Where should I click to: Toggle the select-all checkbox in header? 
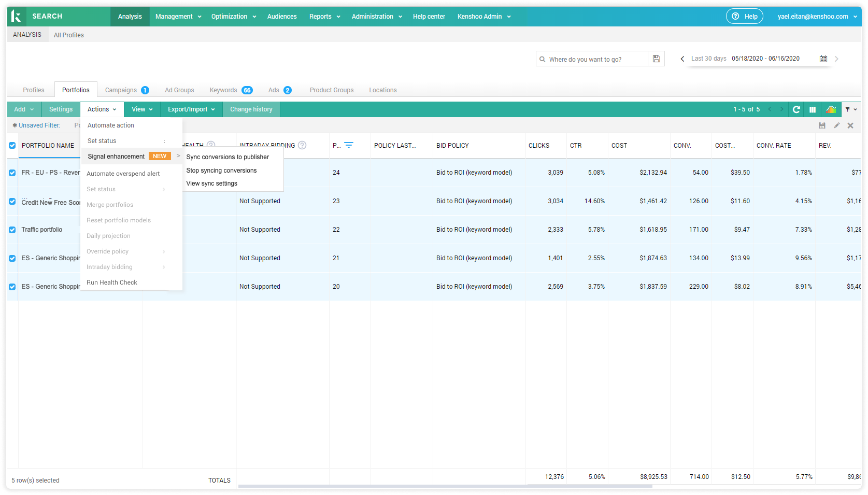click(12, 146)
